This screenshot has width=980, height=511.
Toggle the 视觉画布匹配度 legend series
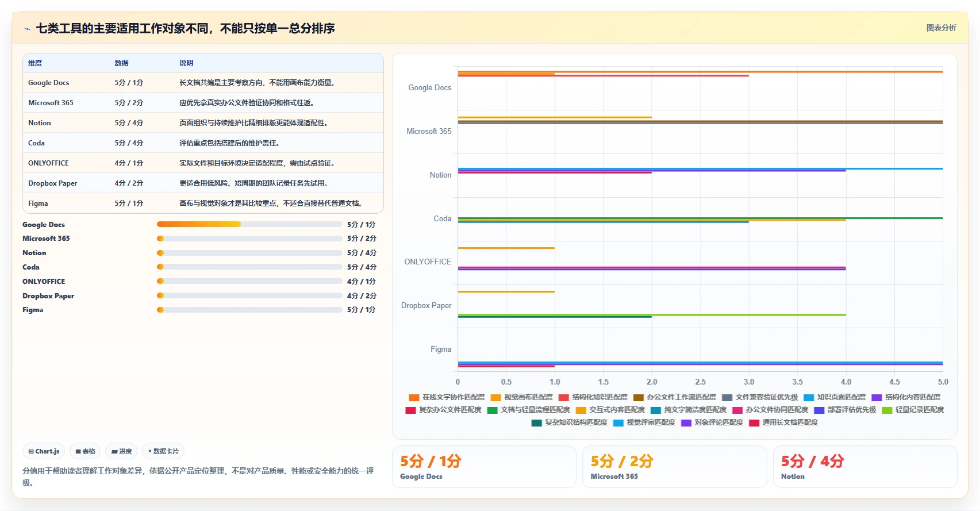521,397
